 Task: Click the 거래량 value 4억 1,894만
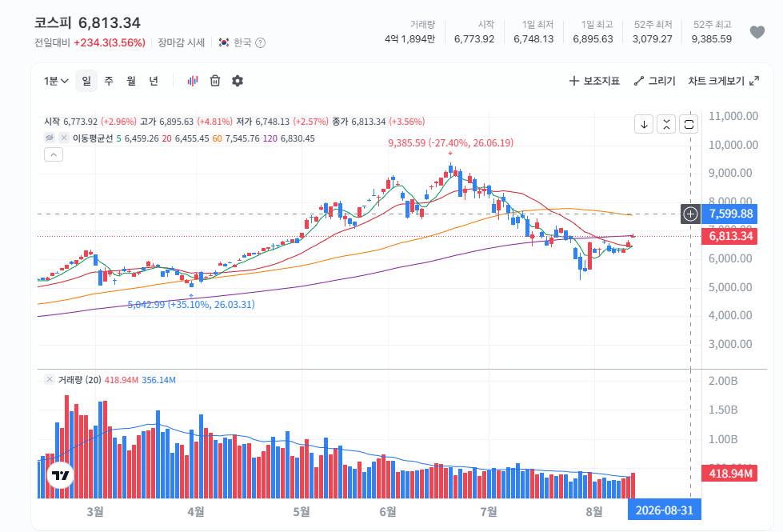409,39
